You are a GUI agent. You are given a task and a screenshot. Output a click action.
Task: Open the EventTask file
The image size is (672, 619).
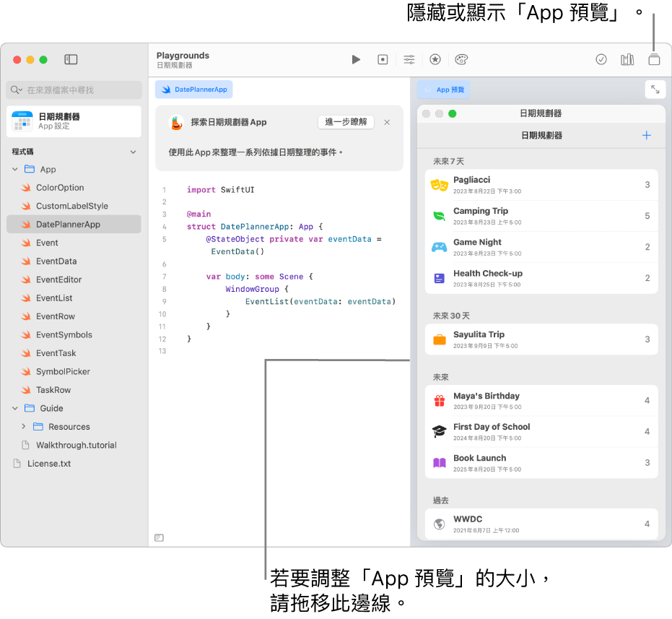tap(74, 353)
